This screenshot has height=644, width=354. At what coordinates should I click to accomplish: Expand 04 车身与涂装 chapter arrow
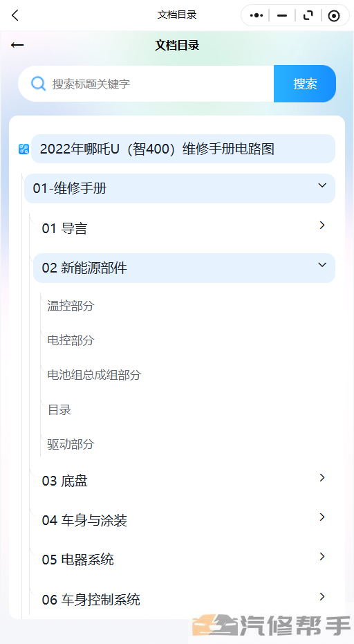322,517
